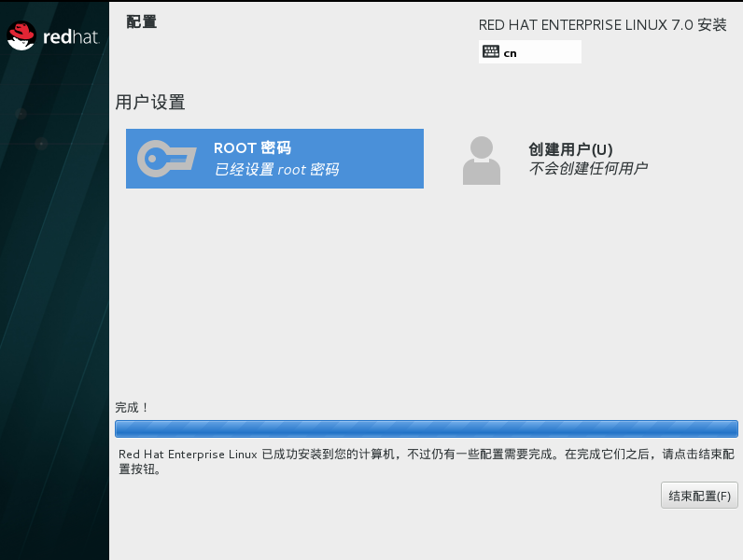Click the keyboard layout icon beside cn
Viewport: 743px width, 560px height.
(x=491, y=51)
